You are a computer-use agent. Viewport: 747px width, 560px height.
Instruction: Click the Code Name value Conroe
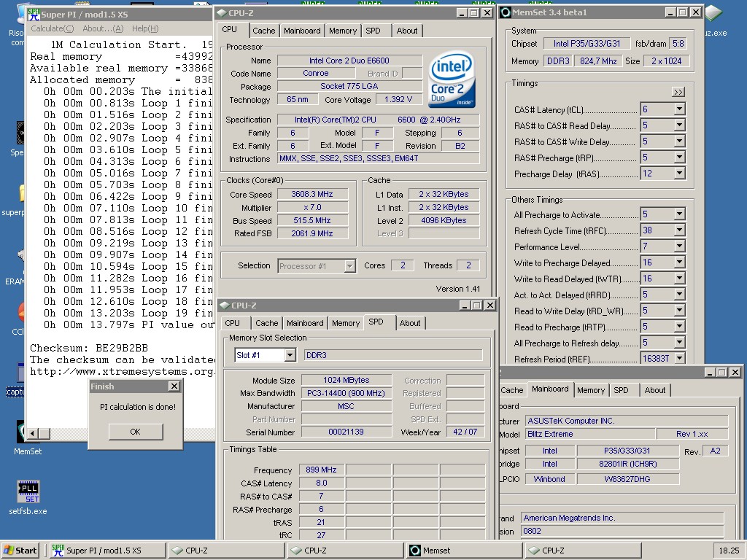click(316, 74)
